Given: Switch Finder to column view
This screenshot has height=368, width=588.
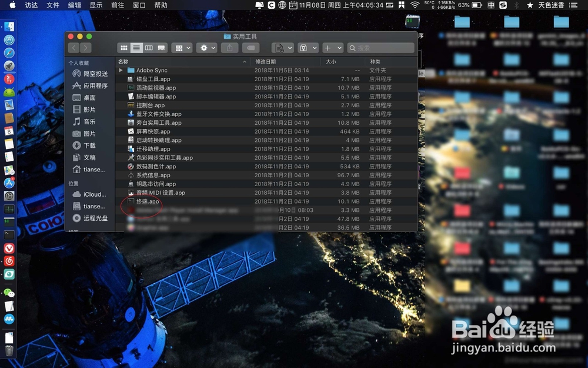Looking at the screenshot, I should [149, 48].
